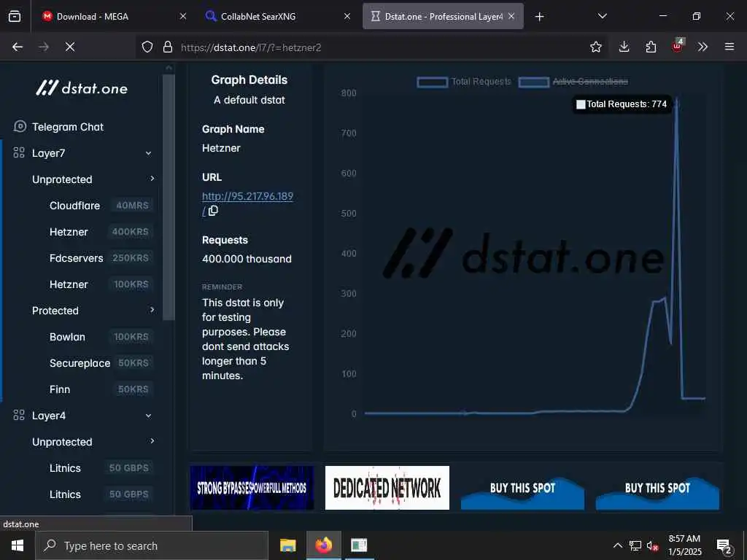Click the taskbar search box
Image resolution: width=747 pixels, height=560 pixels.
pos(152,545)
